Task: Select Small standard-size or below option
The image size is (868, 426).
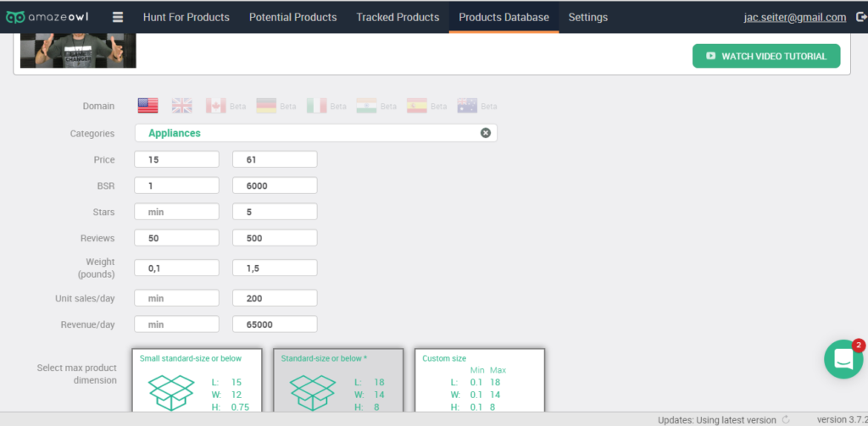Action: pyautogui.click(x=197, y=381)
